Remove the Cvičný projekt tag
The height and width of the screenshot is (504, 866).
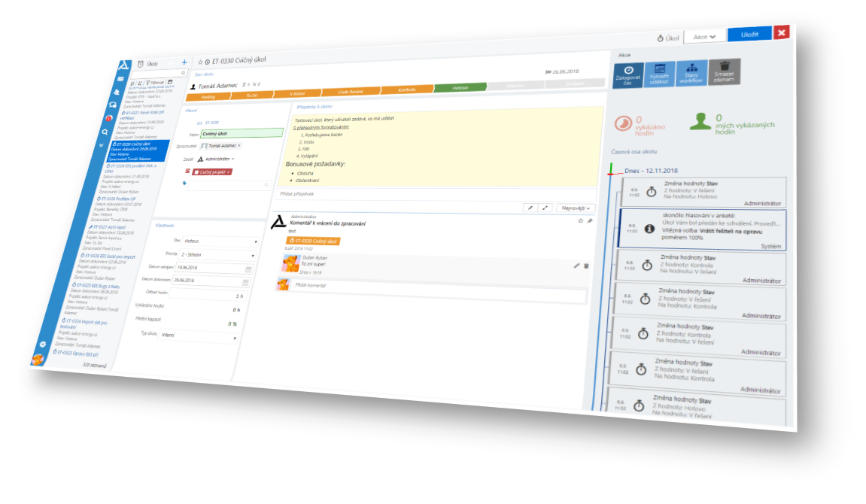[x=228, y=172]
